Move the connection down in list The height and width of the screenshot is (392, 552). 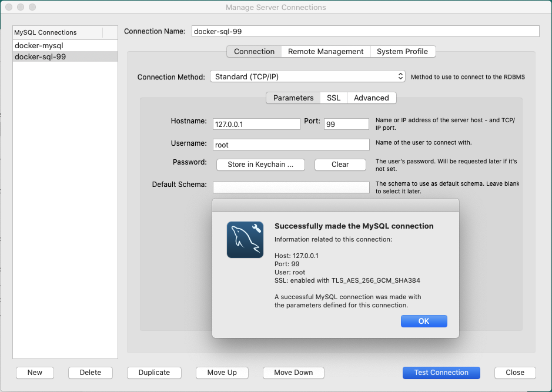(x=293, y=373)
